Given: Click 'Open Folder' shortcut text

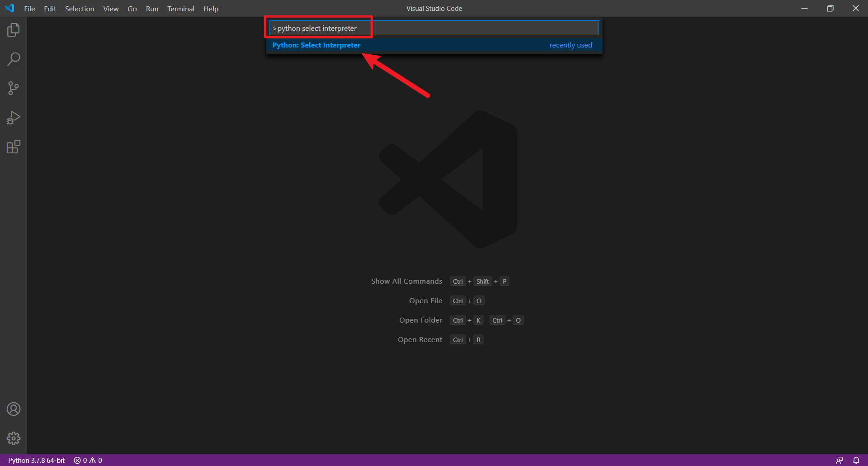Looking at the screenshot, I should tap(420, 320).
